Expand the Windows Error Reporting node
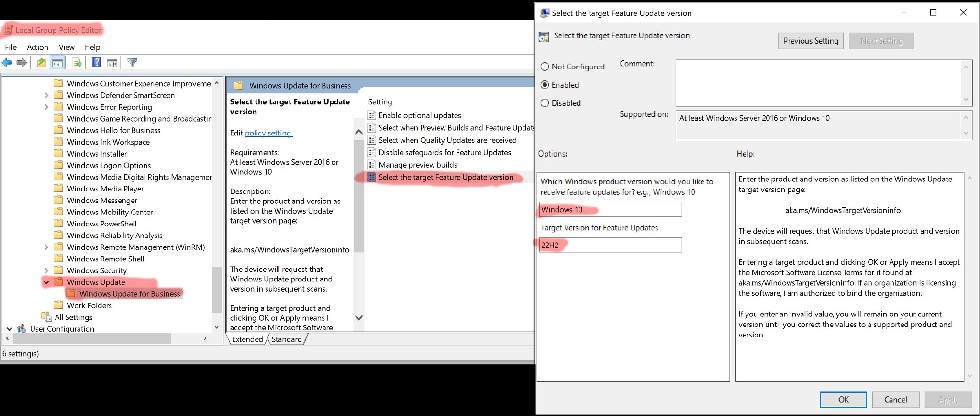Screen dimensions: 980x416 pyautogui.click(x=46, y=107)
